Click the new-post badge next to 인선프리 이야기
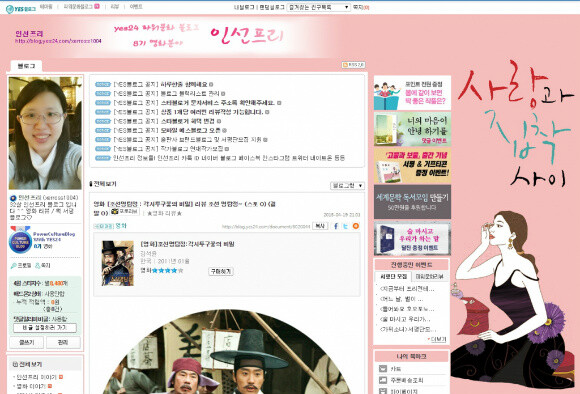 click(61, 377)
